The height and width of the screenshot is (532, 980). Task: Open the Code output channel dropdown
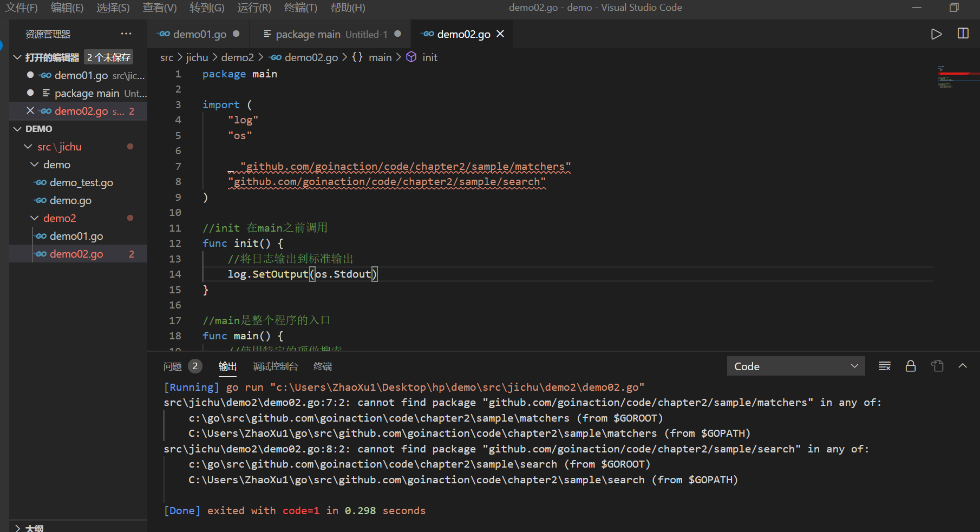pyautogui.click(x=795, y=366)
